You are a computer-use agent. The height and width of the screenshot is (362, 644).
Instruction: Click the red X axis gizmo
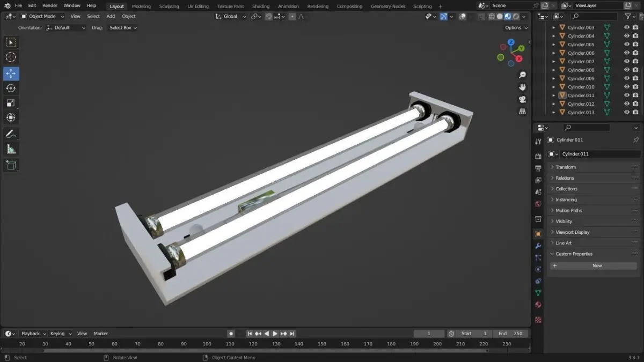(x=519, y=58)
